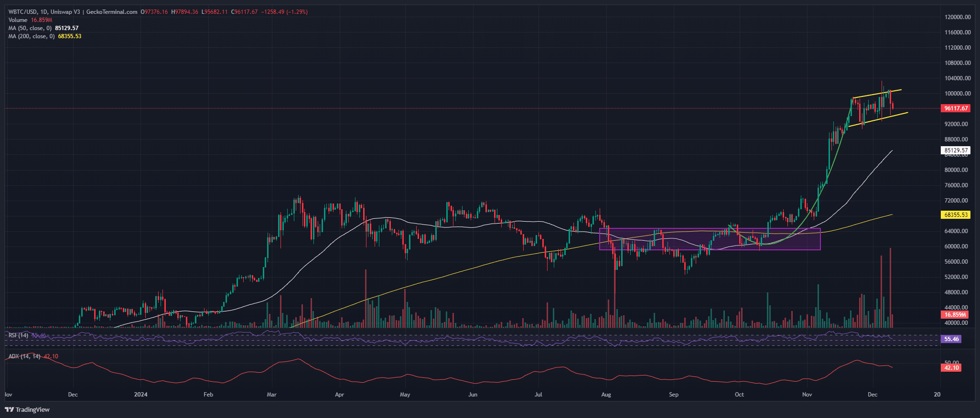Click the Oct label on time axis
Image resolution: width=980 pixels, height=418 pixels.
coord(739,395)
